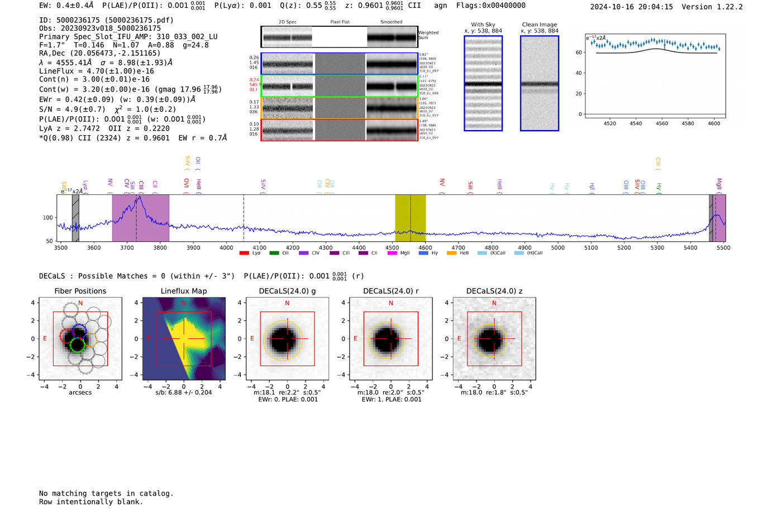Click the 2D Spec column header
Viewport: 782px width, 532px height.
tap(288, 22)
